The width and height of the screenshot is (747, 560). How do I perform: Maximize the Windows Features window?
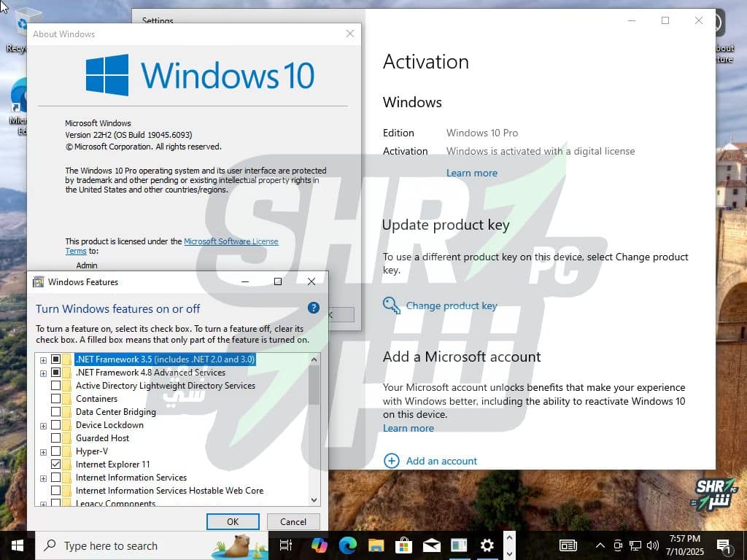point(278,282)
